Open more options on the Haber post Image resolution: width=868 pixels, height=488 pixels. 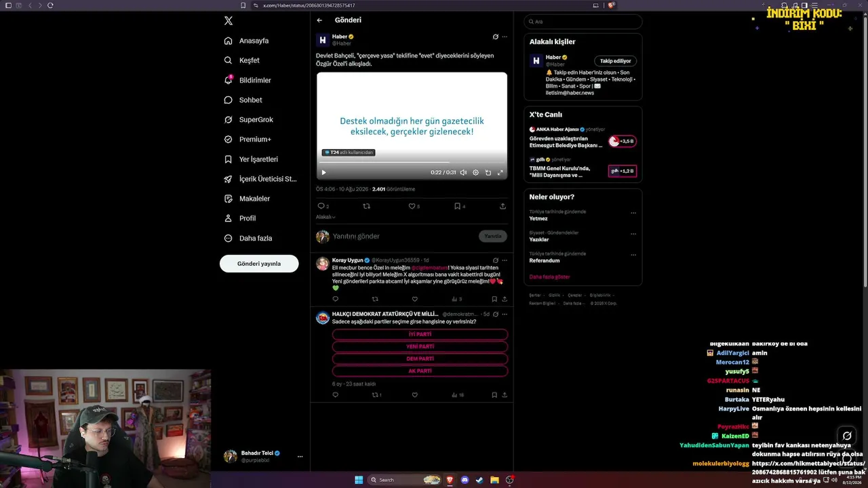tap(504, 37)
